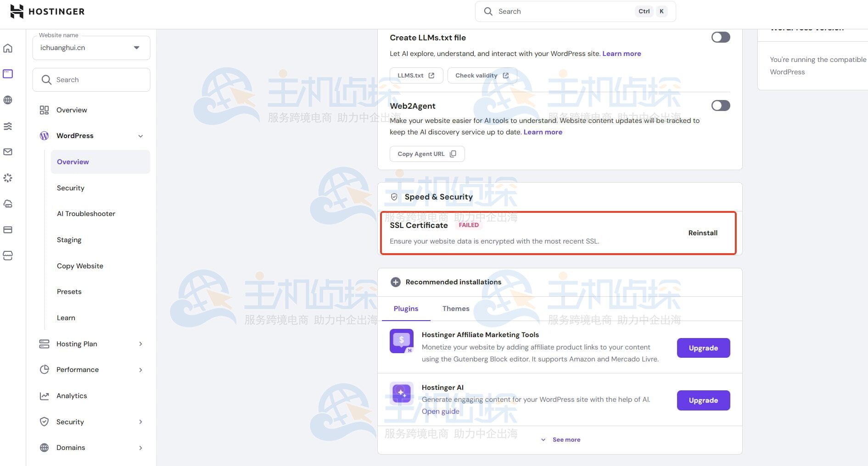
Task: Click the copy icon in Copy Agent URL
Action: [x=453, y=154]
